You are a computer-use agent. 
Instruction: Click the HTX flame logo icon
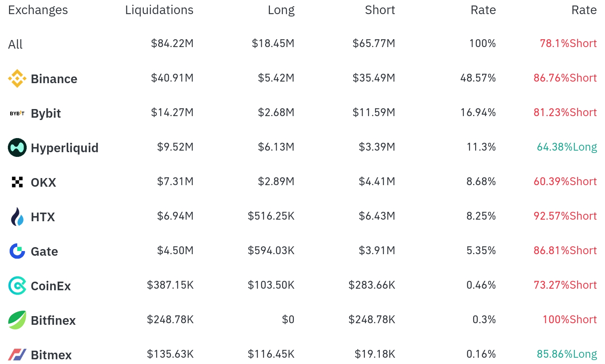[17, 217]
